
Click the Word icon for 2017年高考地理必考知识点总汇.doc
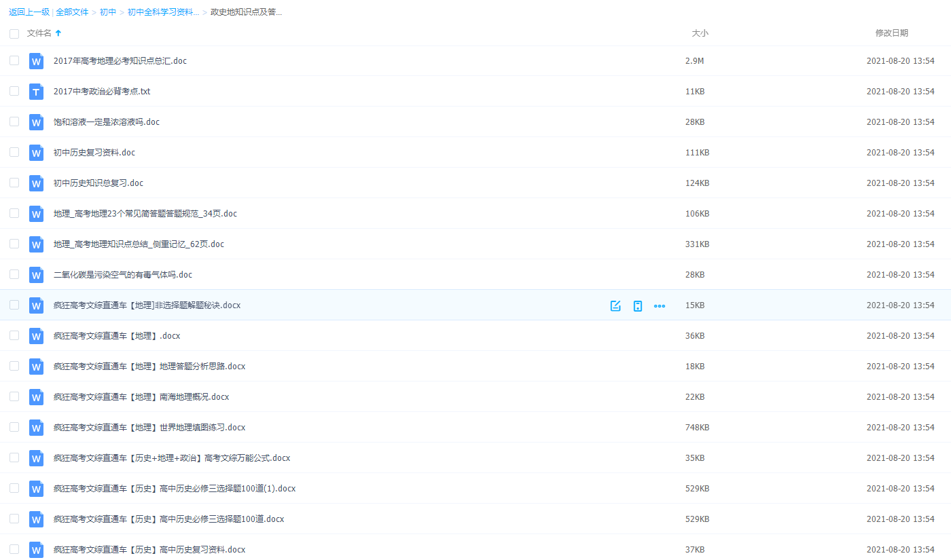(x=36, y=61)
